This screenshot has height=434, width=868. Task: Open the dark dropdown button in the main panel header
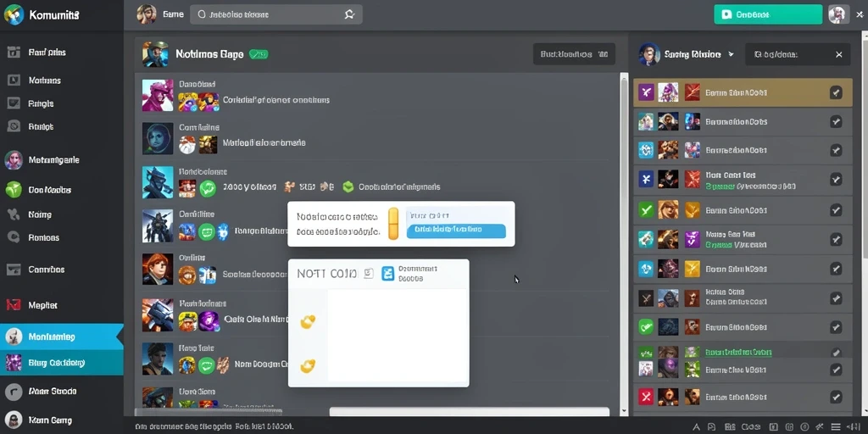[574, 54]
